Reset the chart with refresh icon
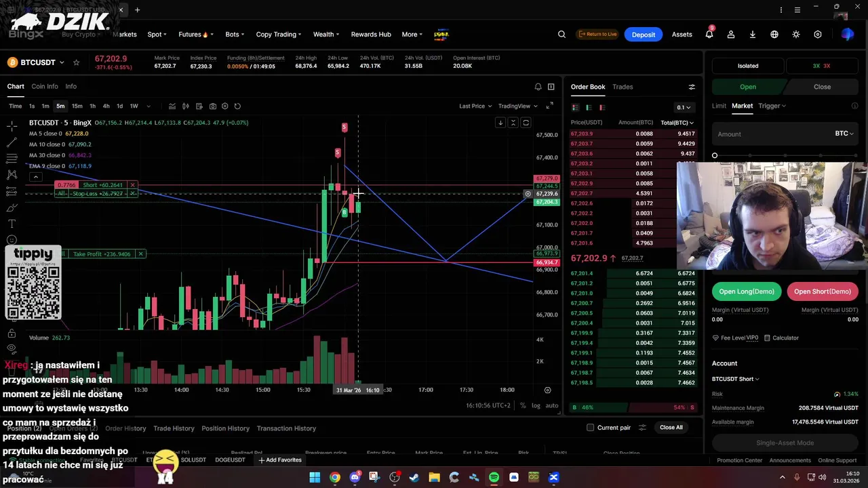Screen dimensions: 868x488 pyautogui.click(x=237, y=106)
